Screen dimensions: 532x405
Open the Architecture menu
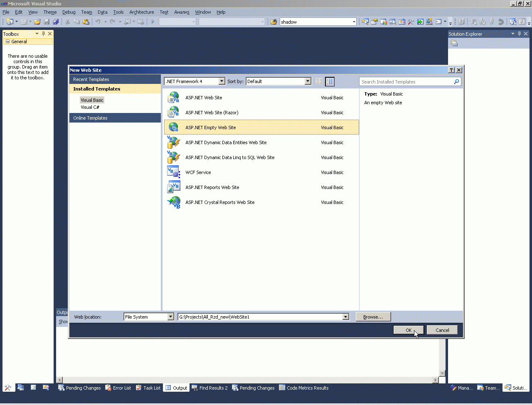point(142,12)
